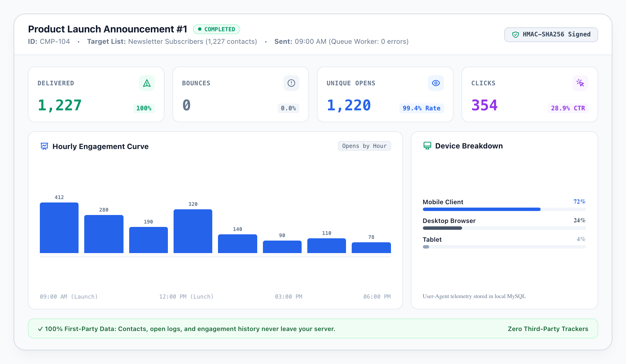Click the 28.9% CTR pill
626x364 pixels.
click(x=568, y=108)
